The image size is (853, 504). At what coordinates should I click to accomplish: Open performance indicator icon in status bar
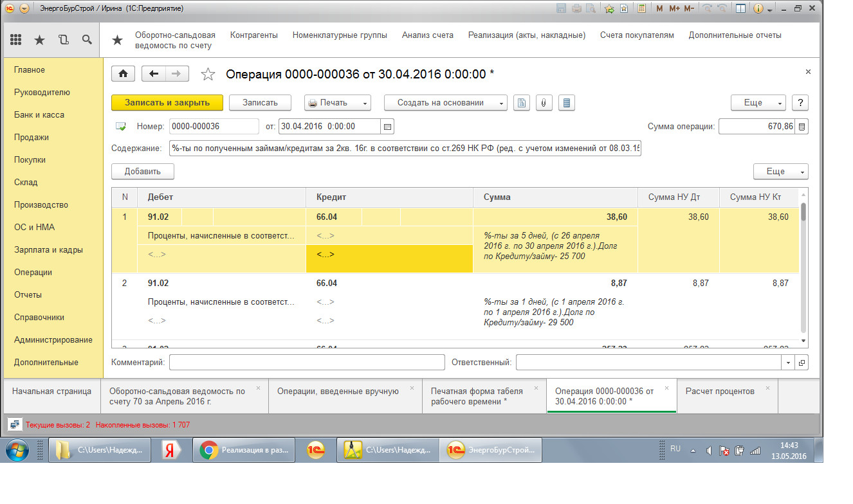14,424
